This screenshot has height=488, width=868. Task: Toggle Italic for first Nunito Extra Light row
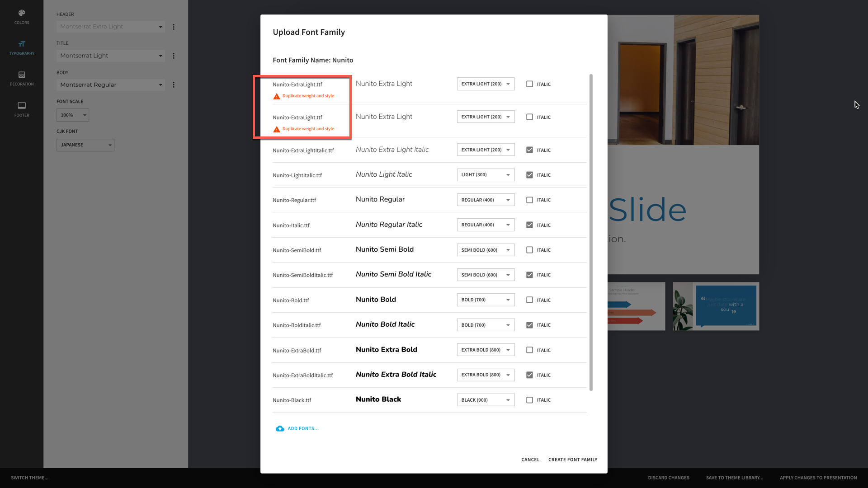pos(529,84)
